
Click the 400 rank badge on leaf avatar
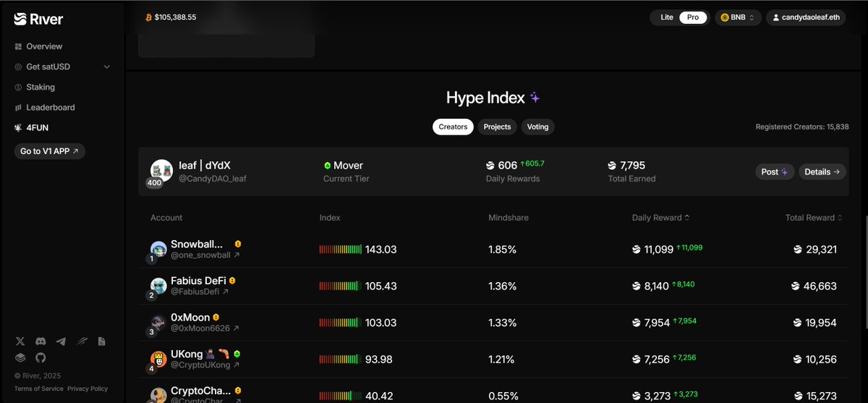click(154, 182)
